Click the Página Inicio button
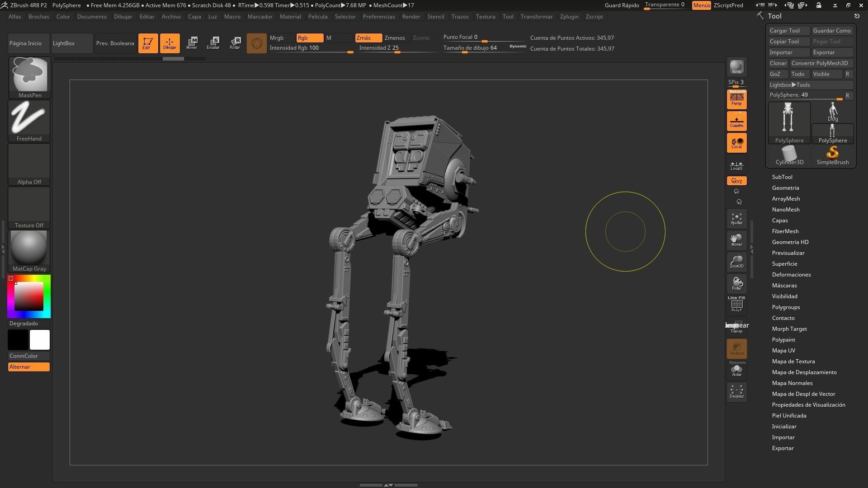The image size is (868, 488). tap(29, 43)
